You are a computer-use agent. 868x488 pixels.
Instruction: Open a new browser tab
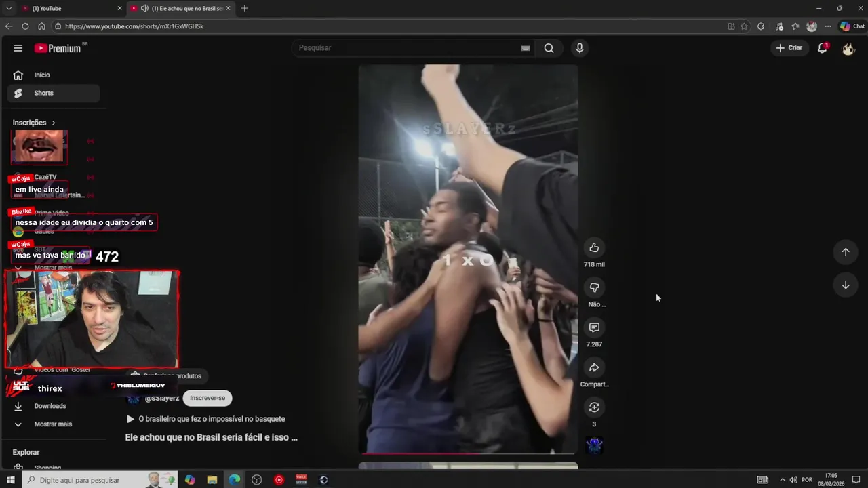pyautogui.click(x=245, y=8)
